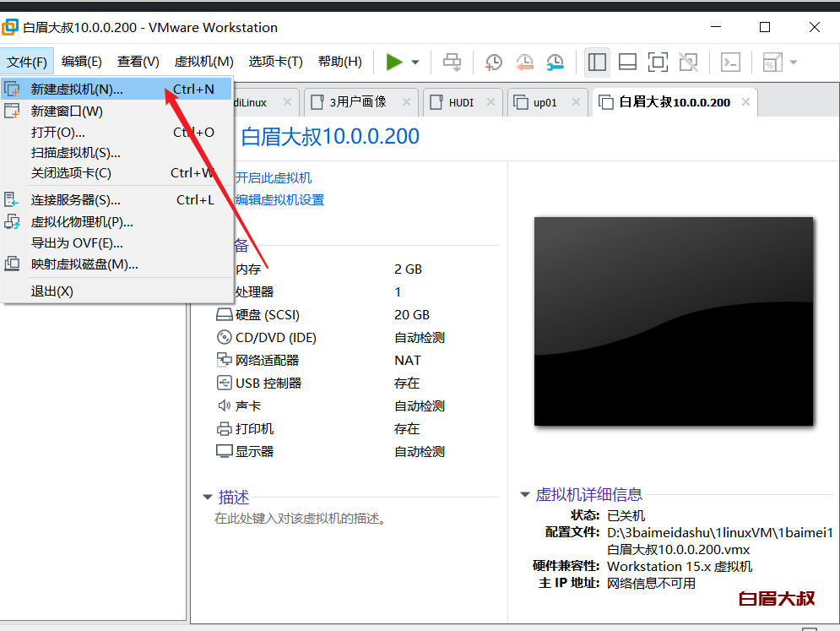Click 开启此虚拟机 link

coord(274,178)
